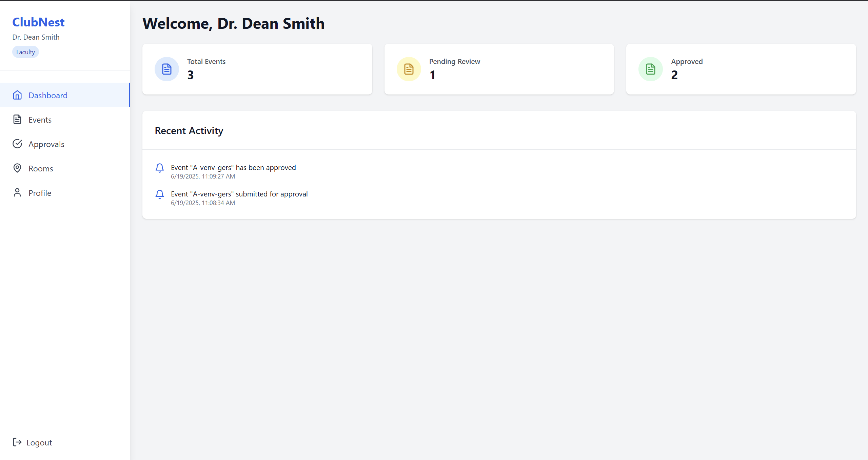
Task: Open the Profile section
Action: coord(40,193)
